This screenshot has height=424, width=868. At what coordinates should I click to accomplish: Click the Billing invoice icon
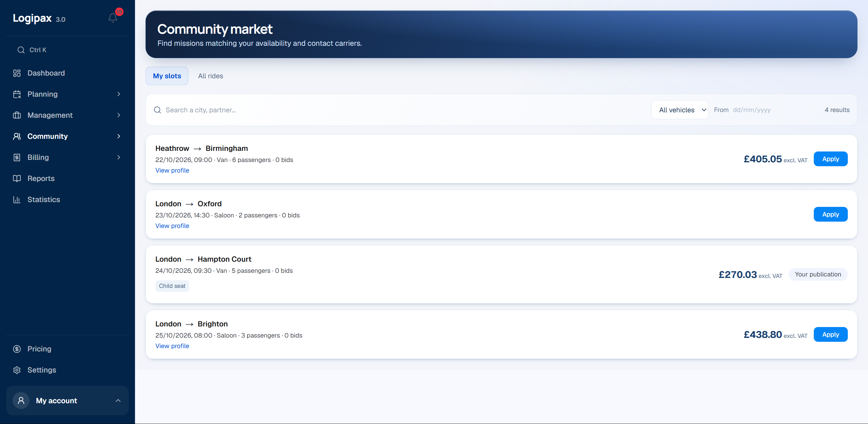pyautogui.click(x=17, y=157)
